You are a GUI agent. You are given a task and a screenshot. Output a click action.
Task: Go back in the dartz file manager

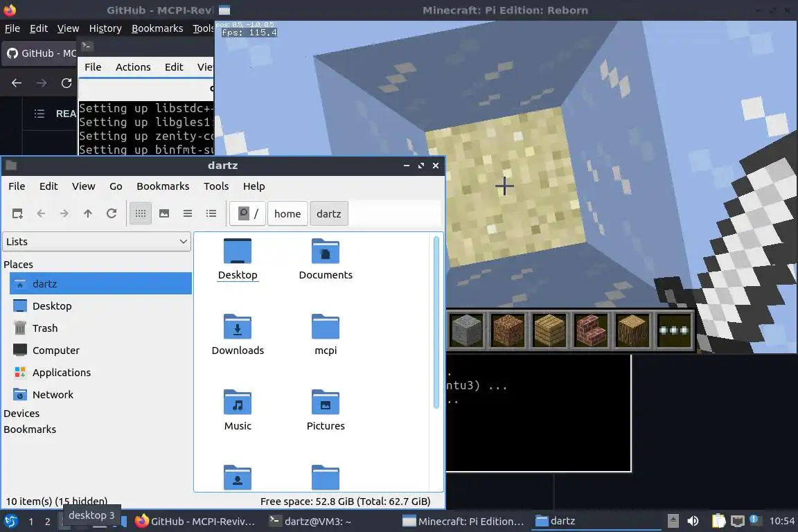[41, 213]
